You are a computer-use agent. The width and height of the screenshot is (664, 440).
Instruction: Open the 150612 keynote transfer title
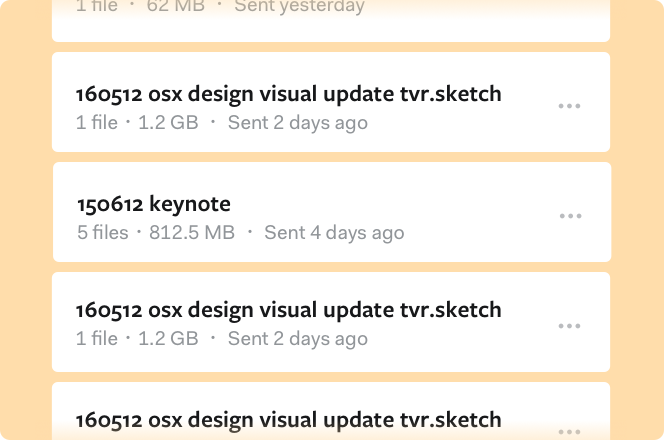pos(154,204)
